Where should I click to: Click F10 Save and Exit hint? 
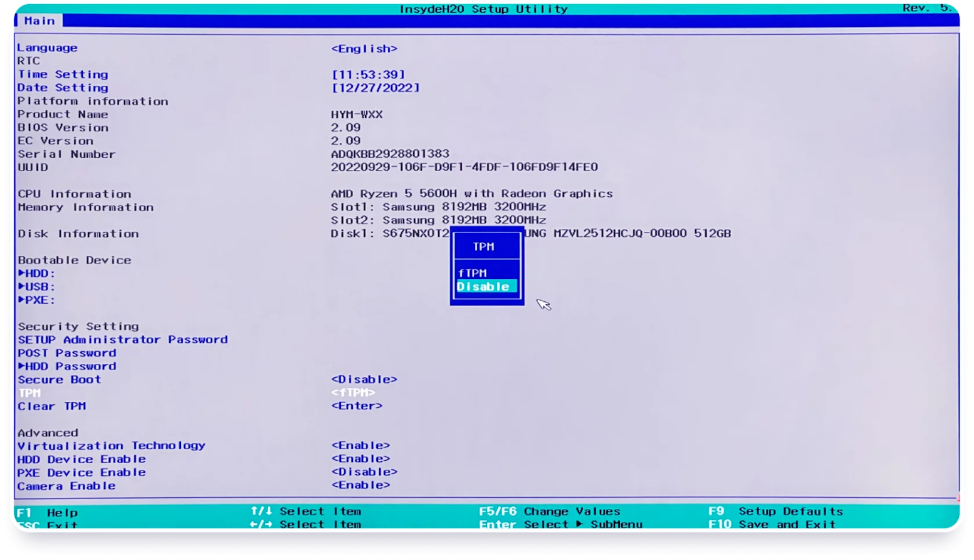click(x=772, y=524)
